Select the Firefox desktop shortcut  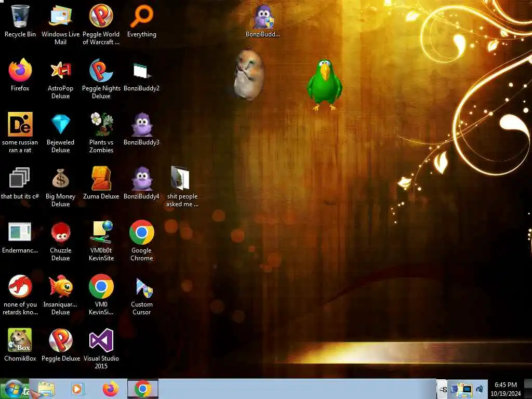pyautogui.click(x=20, y=75)
